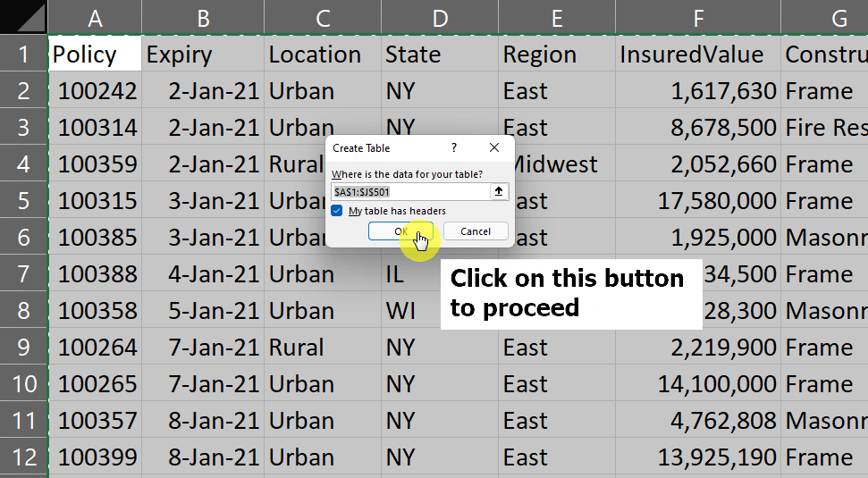This screenshot has width=868, height=478.
Task: Click insured value 2,052,660 cell
Action: [x=698, y=164]
